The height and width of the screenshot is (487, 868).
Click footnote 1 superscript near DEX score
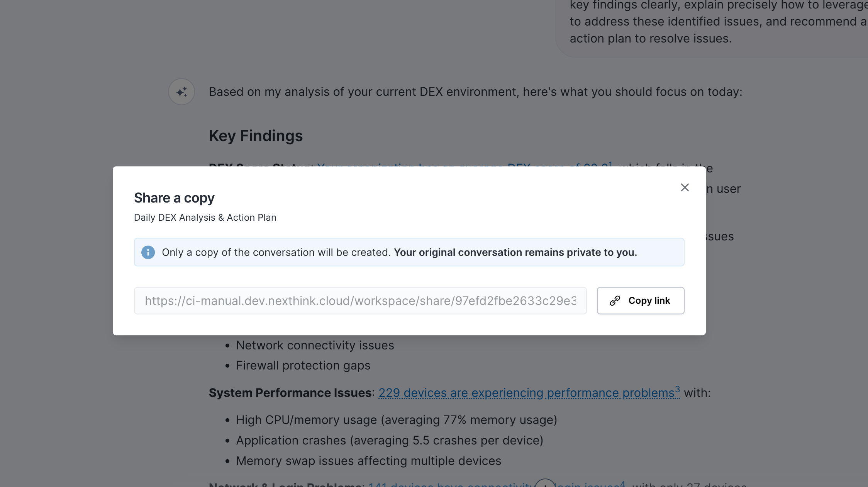[610, 164]
